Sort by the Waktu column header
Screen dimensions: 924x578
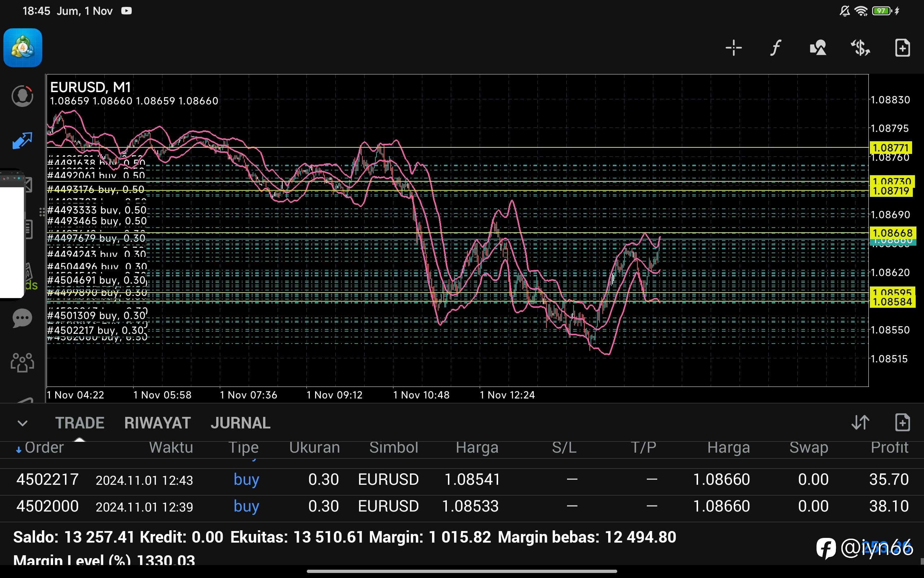click(171, 448)
